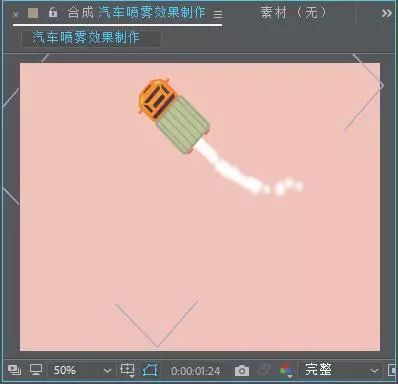This screenshot has width=398, height=384.
Task: Close the composition panel tab
Action: tap(15, 14)
